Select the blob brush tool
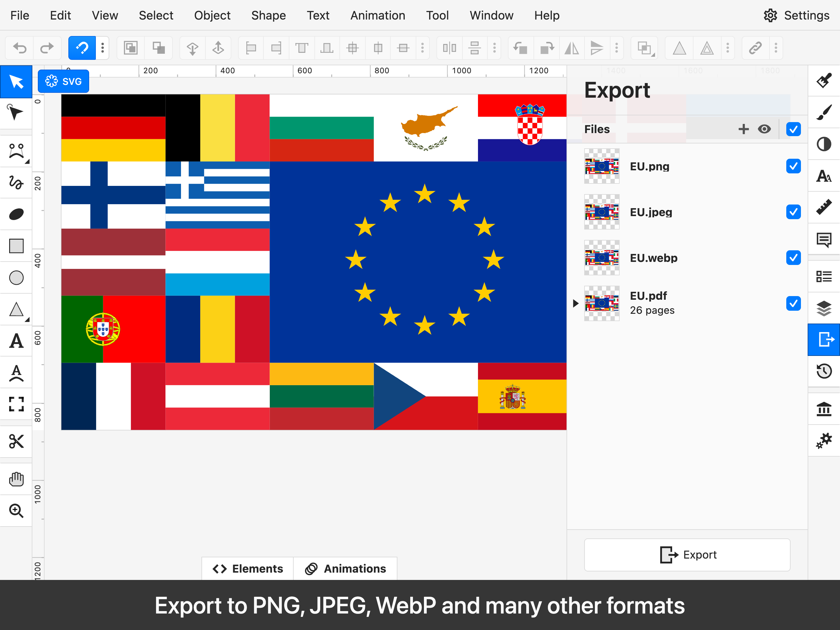The image size is (840, 630). click(16, 214)
